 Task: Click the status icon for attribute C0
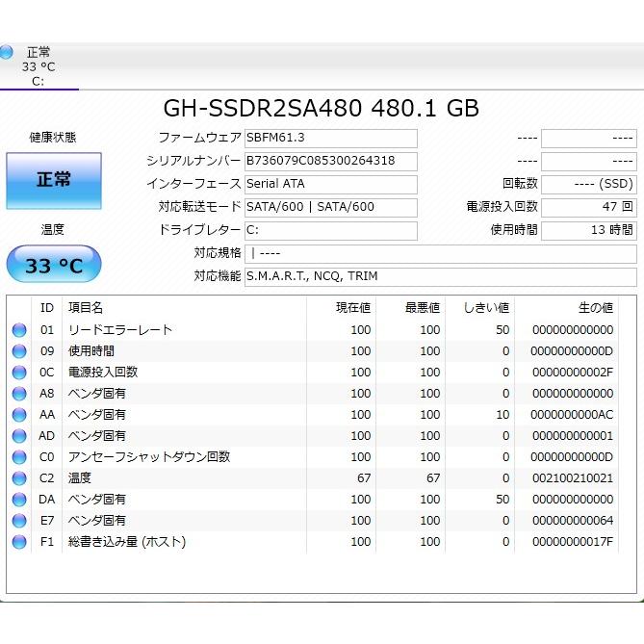click(19, 456)
